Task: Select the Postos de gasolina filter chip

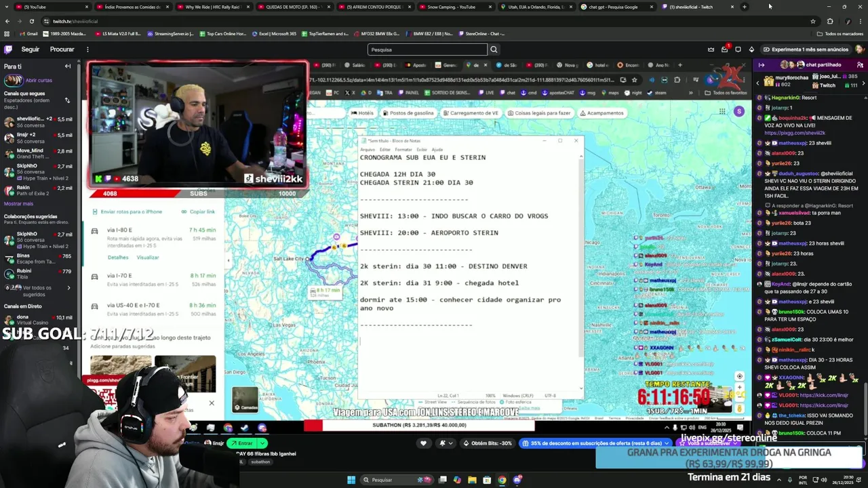Action: (x=408, y=113)
